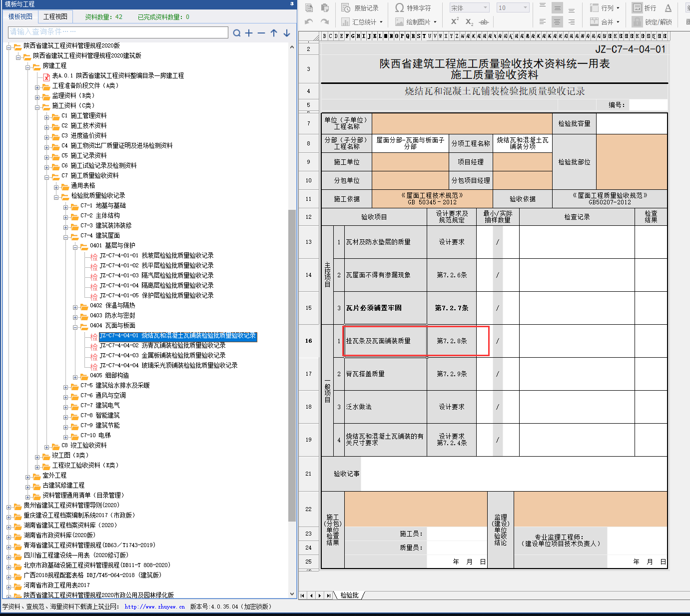This screenshot has height=616, width=690.
Task: Open JZ-C7-4-04-04 玻璃采光顶铺装检验批质量验收记录
Action: tap(168, 366)
